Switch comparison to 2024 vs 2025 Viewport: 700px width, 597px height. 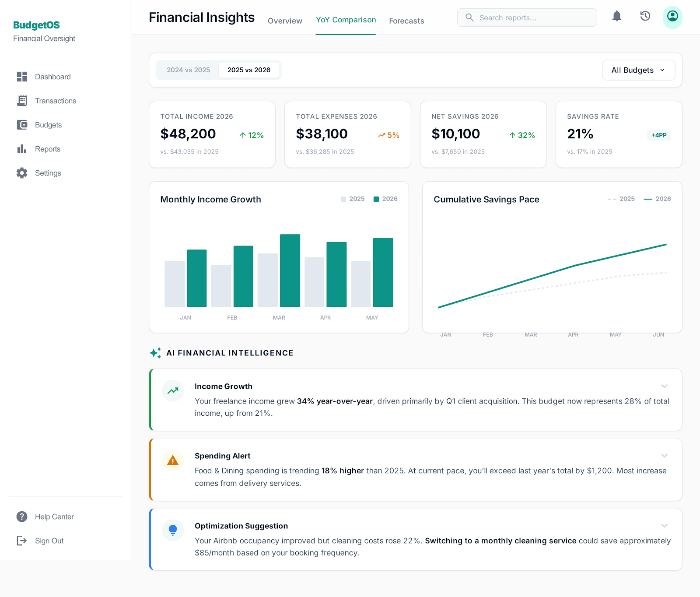point(188,70)
